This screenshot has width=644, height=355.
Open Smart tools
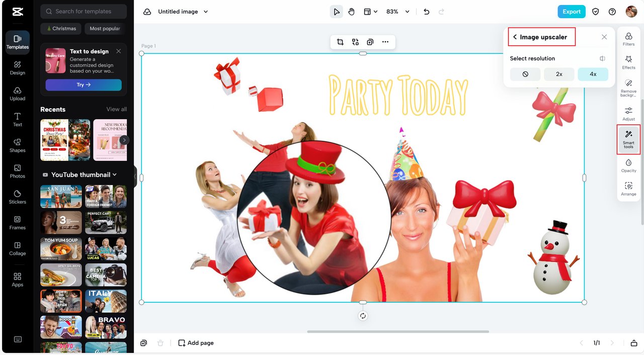(629, 139)
